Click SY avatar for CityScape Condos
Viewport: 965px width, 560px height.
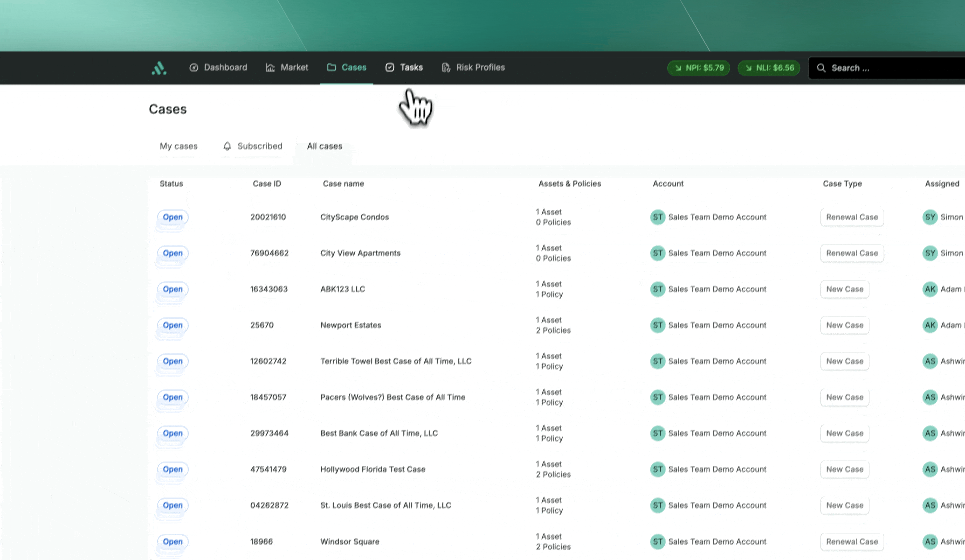click(x=930, y=218)
